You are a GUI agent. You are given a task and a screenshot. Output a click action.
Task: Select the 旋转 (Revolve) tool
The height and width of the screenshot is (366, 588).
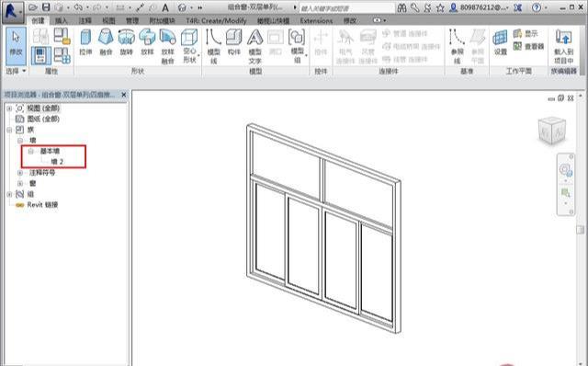127,43
